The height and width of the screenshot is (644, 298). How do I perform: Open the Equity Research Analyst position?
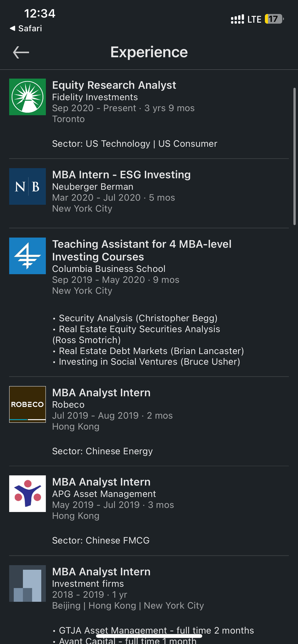(114, 85)
